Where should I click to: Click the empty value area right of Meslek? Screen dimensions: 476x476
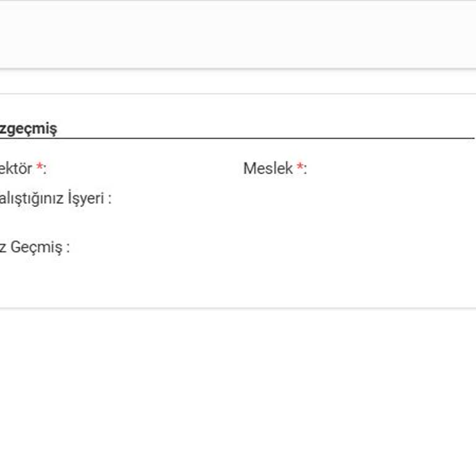[x=384, y=168]
